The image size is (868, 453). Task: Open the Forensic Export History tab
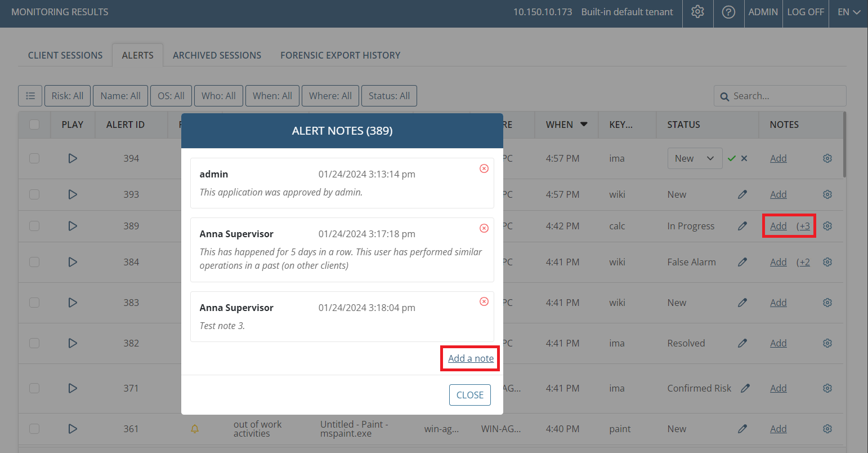click(340, 55)
